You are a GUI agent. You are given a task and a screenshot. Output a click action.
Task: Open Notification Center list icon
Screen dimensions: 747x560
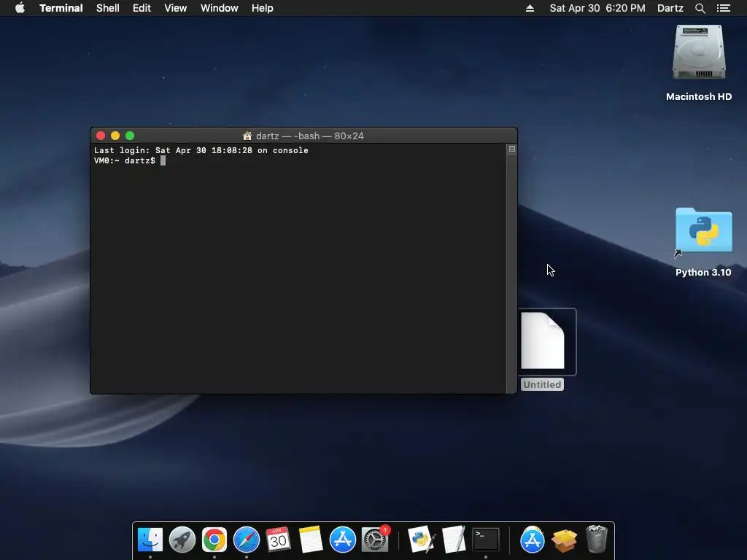723,8
